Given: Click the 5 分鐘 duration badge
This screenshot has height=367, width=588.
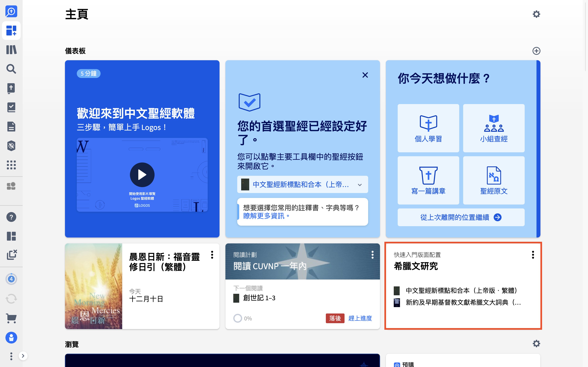Looking at the screenshot, I should pyautogui.click(x=89, y=74).
